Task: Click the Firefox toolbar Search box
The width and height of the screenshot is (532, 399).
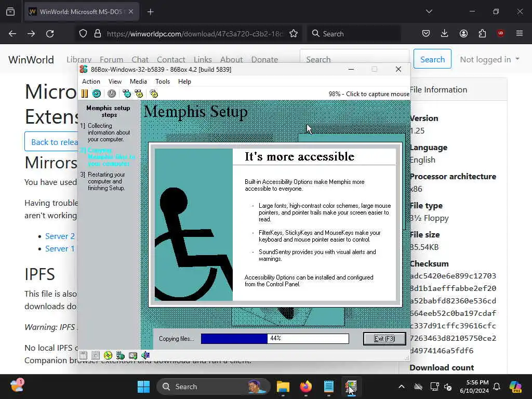Action: click(x=354, y=34)
